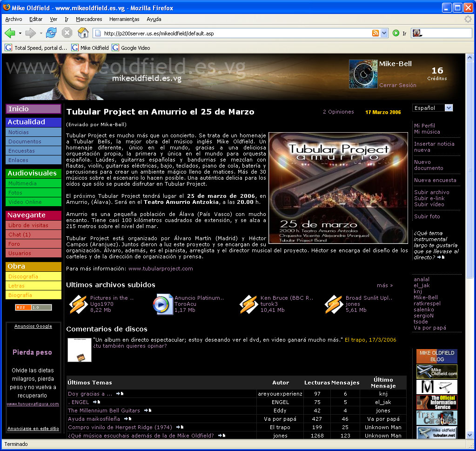Click the Tubular Project concert poster image

tap(338, 188)
